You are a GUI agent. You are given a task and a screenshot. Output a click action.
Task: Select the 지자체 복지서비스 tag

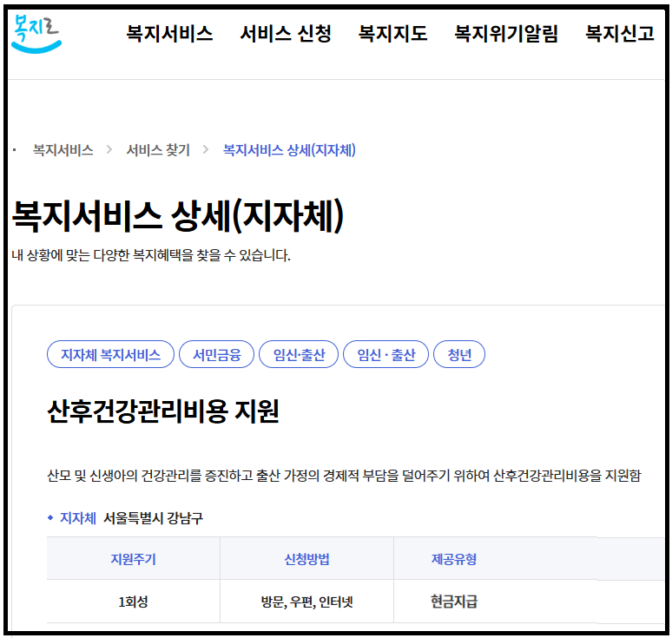(110, 354)
